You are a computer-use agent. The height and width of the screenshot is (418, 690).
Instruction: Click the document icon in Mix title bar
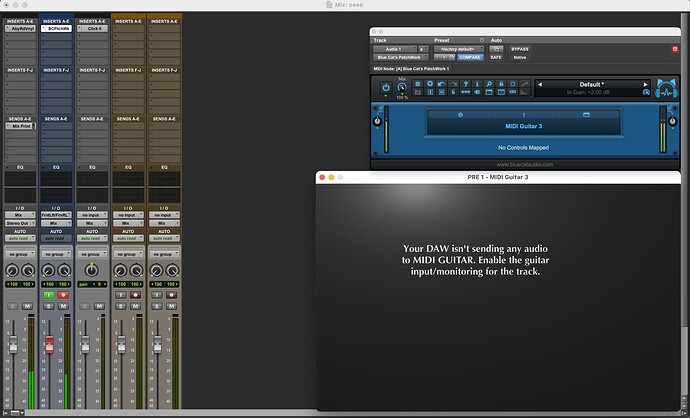tap(329, 5)
